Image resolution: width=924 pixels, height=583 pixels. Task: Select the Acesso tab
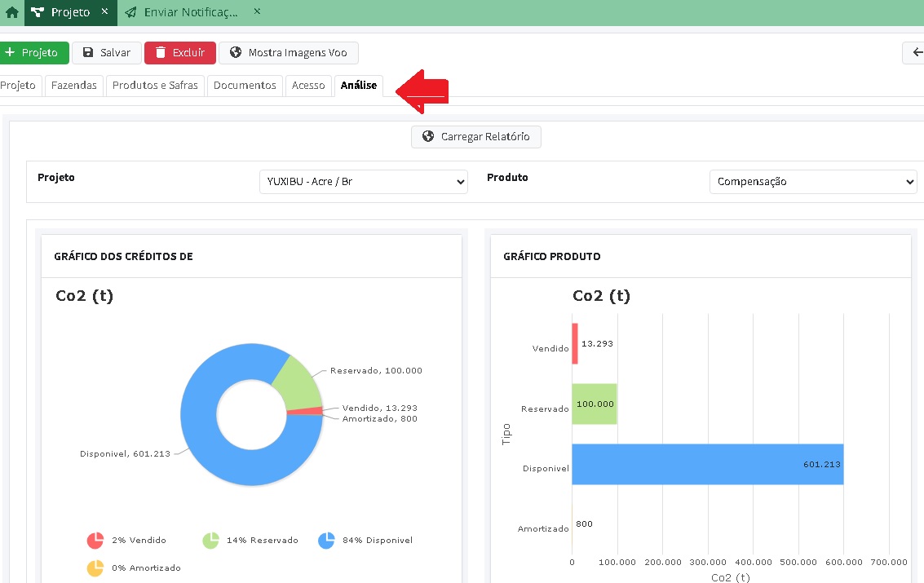click(x=308, y=86)
